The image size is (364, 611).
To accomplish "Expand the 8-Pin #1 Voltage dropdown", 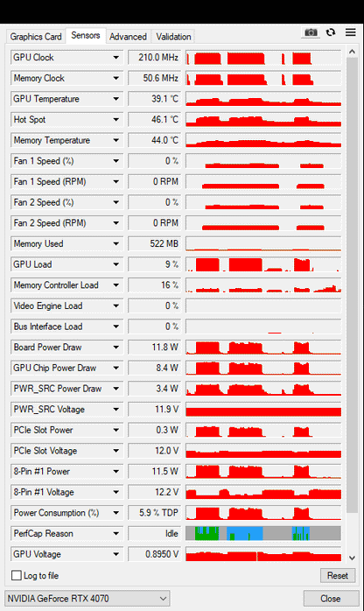I will 116,492.
